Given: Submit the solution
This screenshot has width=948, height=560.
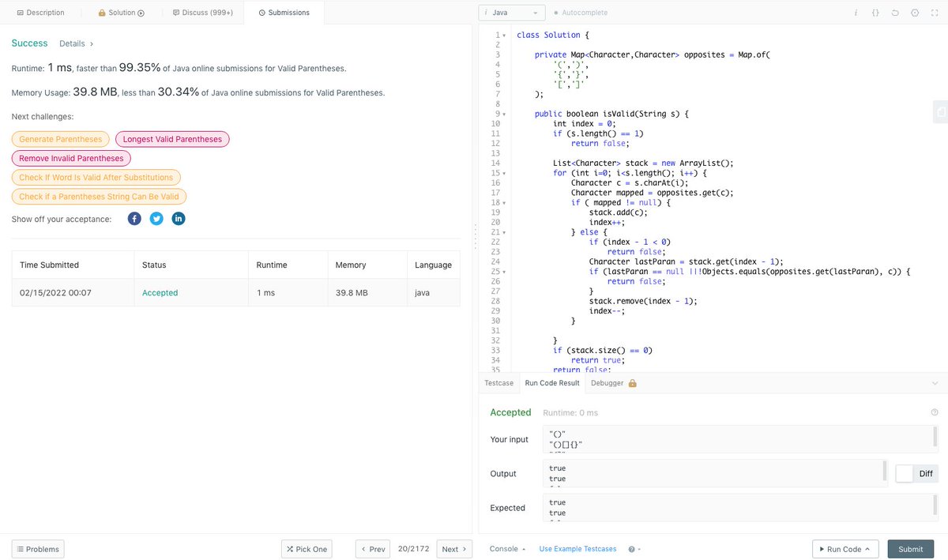Looking at the screenshot, I should (x=911, y=549).
